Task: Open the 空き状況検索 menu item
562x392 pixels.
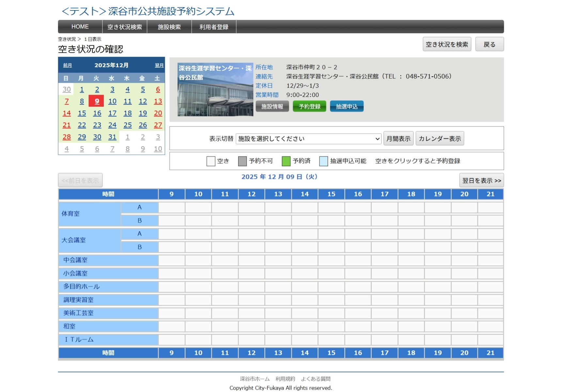Action: coord(124,27)
